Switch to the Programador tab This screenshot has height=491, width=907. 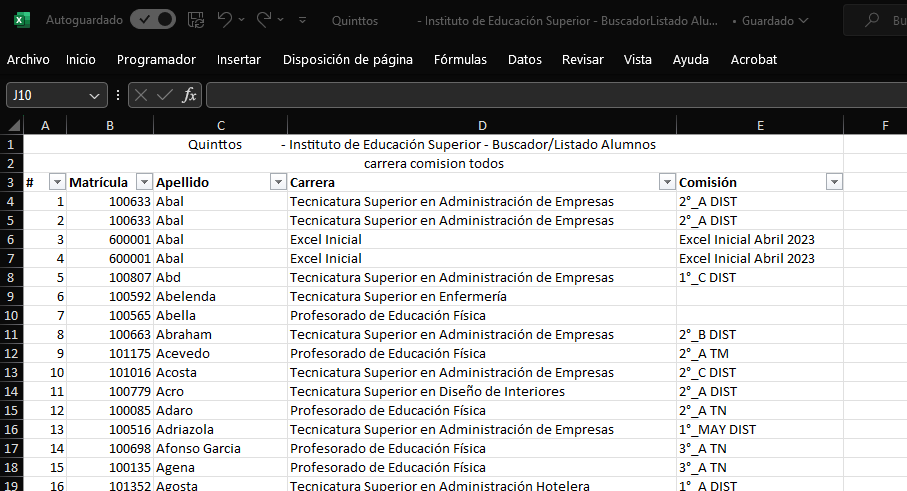pos(156,60)
